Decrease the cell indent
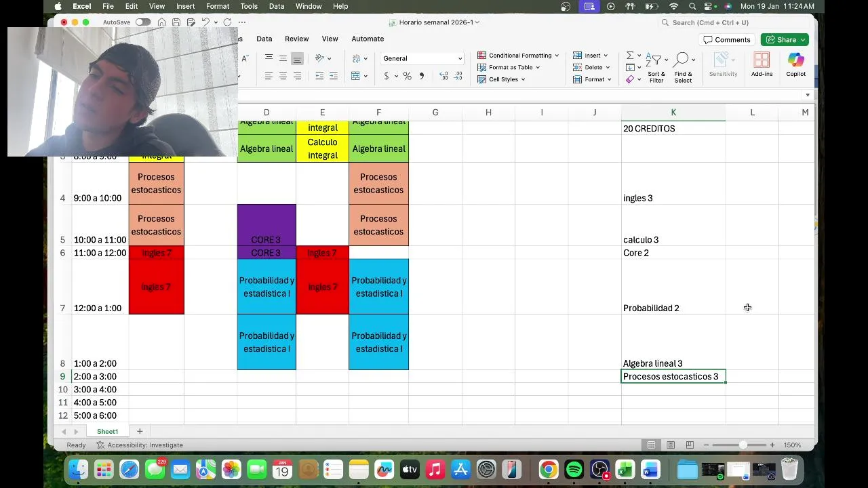The height and width of the screenshot is (488, 868). (x=319, y=76)
